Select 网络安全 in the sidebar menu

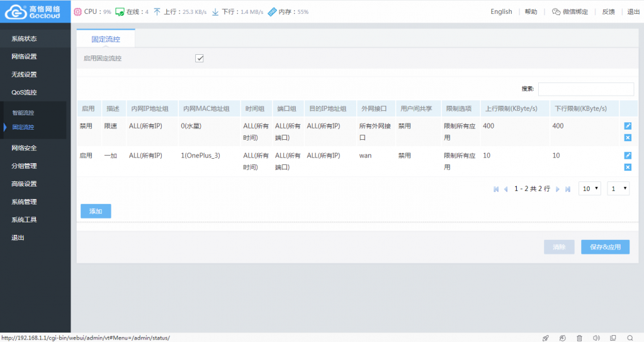coord(24,148)
